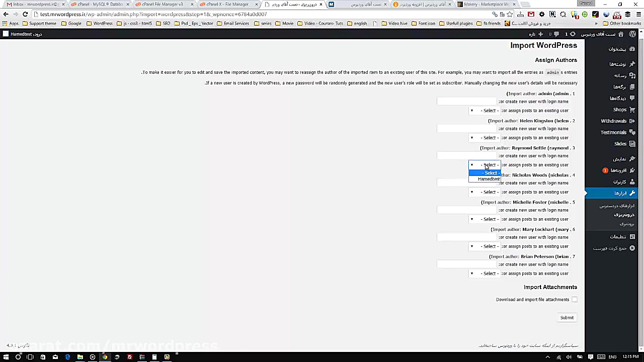Screen dimensions: 644x362
Task: Switch to the Inbox mrwordpress Gmail tab
Action: [34, 4]
